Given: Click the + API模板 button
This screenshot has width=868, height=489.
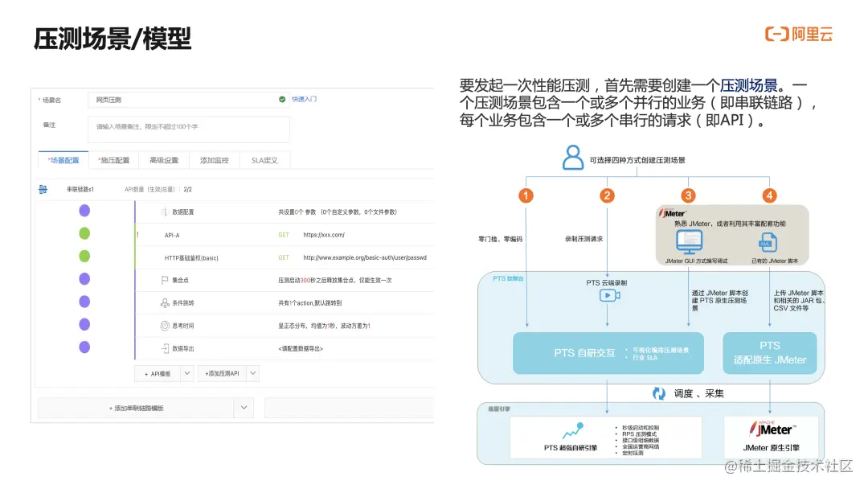Looking at the screenshot, I should pos(158,373).
